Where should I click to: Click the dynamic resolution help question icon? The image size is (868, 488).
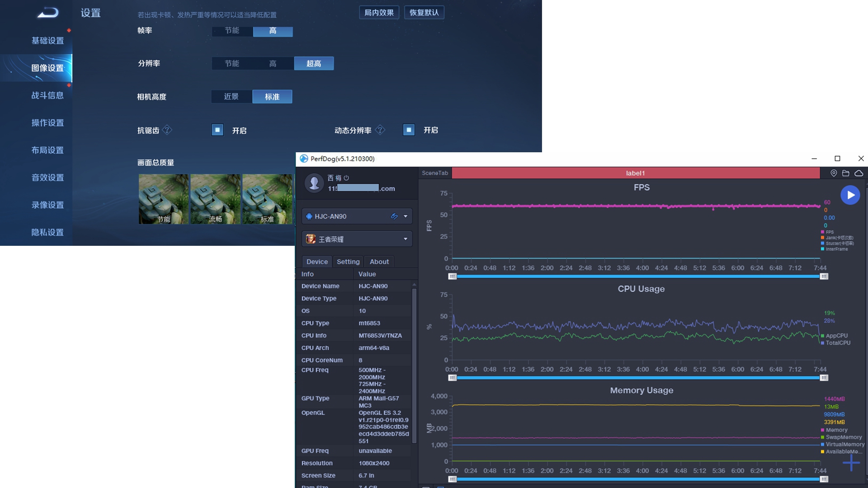[381, 130]
